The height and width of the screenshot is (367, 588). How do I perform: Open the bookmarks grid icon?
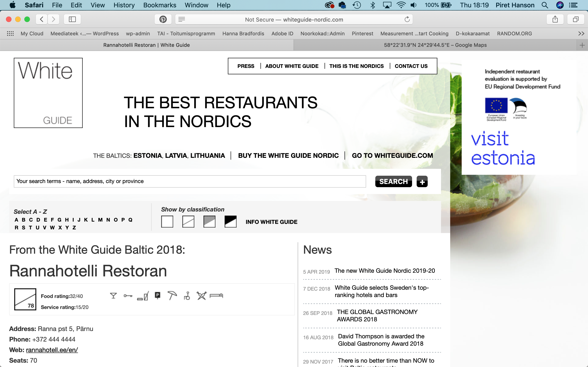pos(10,33)
